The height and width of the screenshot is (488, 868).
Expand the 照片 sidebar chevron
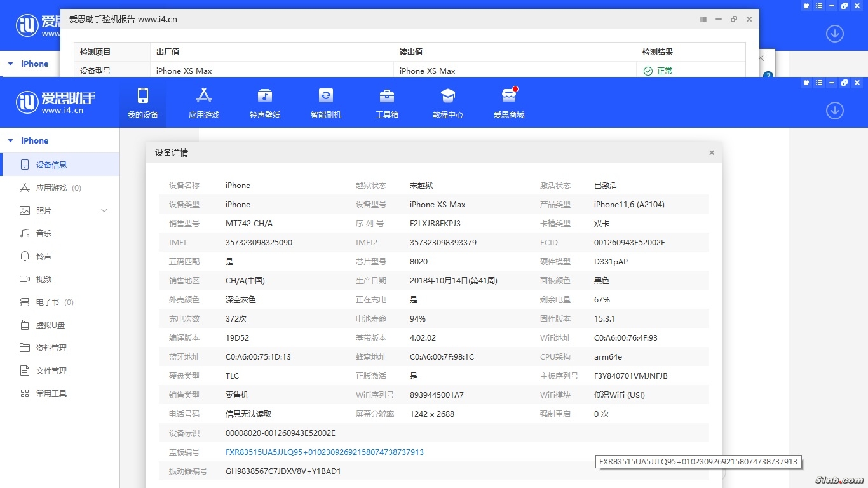point(104,211)
